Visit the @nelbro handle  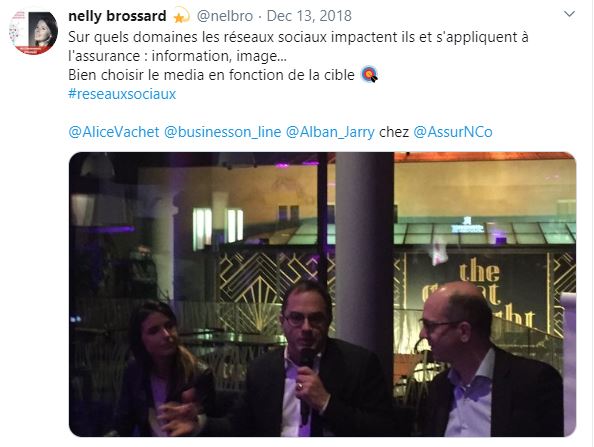[225, 16]
